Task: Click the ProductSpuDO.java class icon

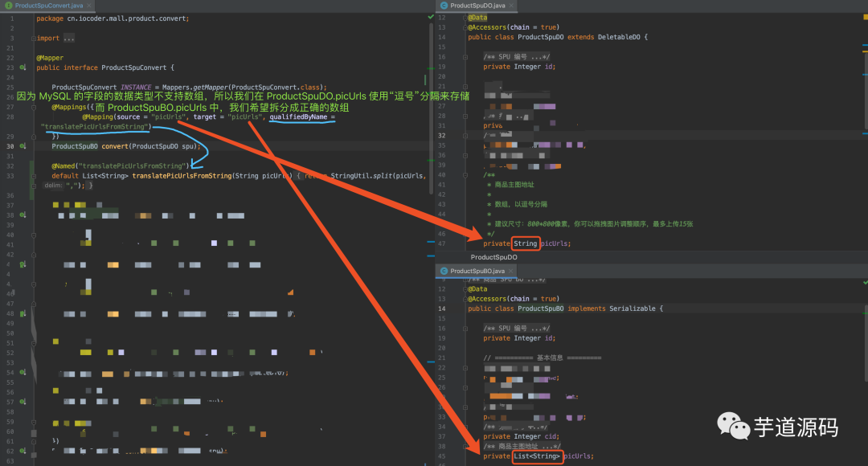Action: (x=444, y=6)
